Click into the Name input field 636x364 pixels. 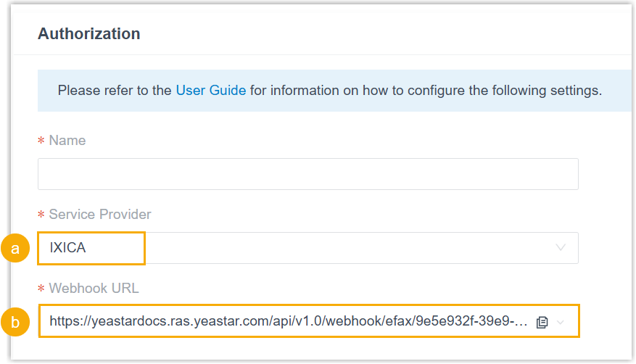307,174
